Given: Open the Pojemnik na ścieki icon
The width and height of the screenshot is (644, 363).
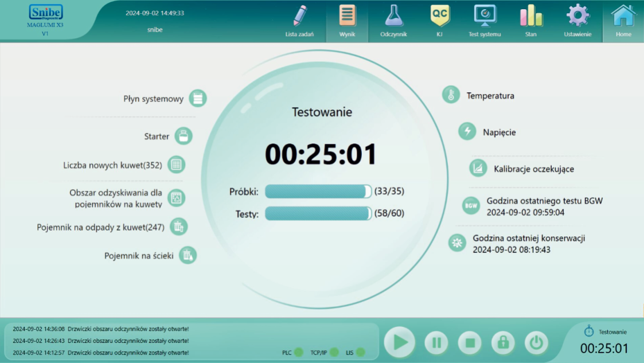Looking at the screenshot, I should (188, 255).
